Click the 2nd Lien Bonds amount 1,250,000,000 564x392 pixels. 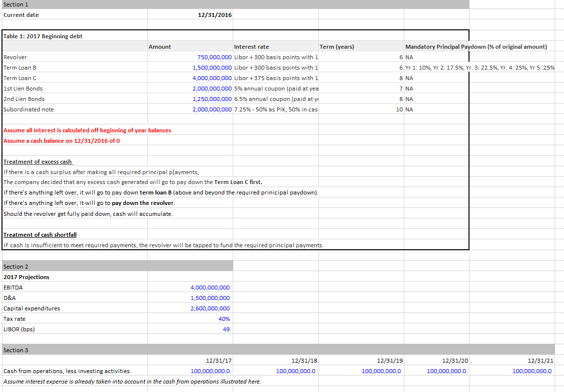(x=212, y=99)
